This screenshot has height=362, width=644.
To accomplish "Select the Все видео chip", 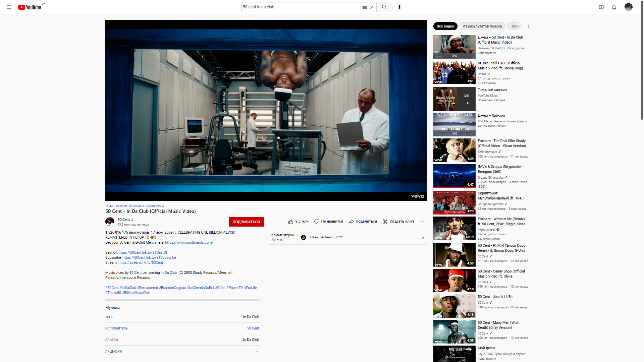I will coord(445,26).
